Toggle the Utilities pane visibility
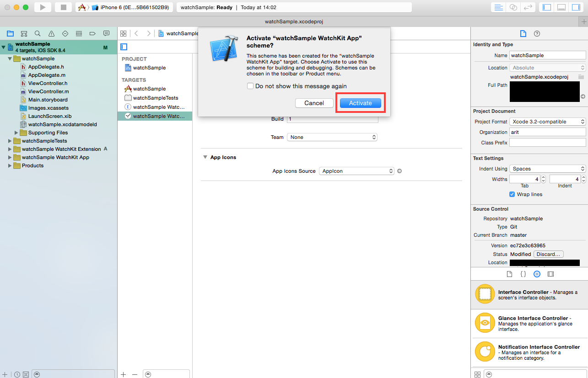The width and height of the screenshot is (588, 378). [576, 7]
